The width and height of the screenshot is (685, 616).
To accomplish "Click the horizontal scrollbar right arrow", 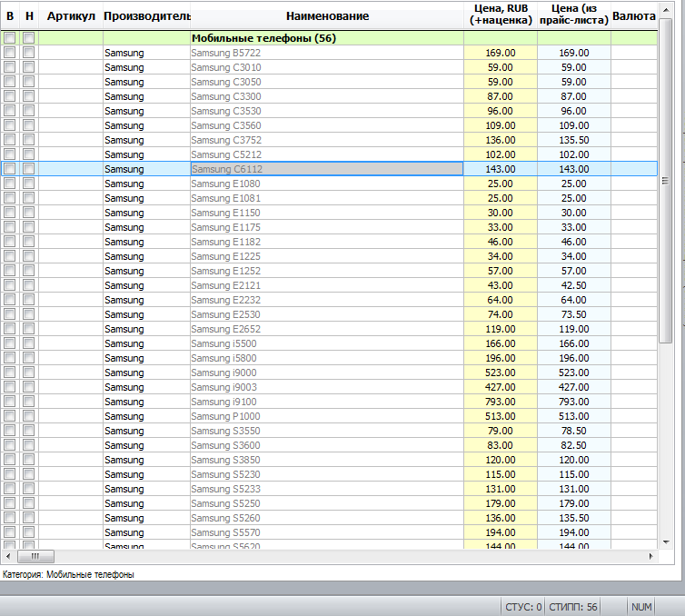I will point(650,556).
